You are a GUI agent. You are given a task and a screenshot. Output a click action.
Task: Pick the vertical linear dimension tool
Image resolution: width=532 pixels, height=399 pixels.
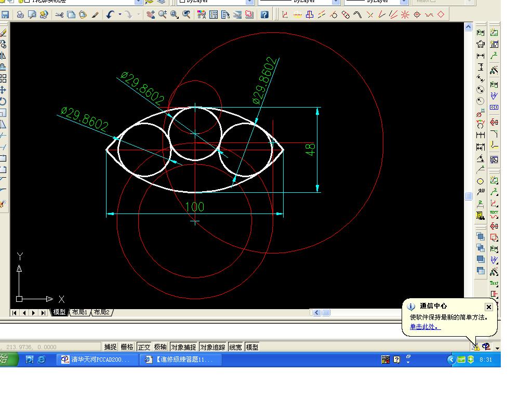pyautogui.click(x=481, y=67)
